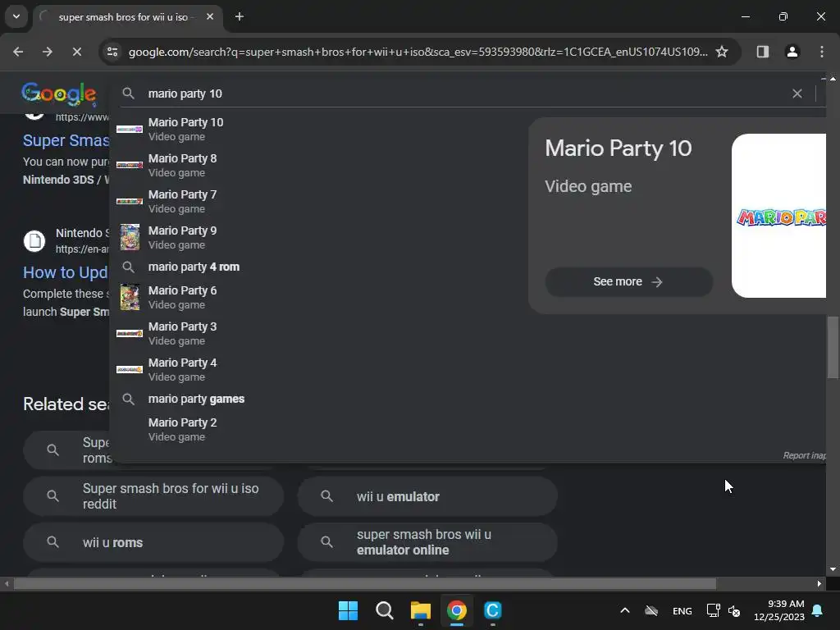Click the Mario Party 10 logo image
Image resolution: width=840 pixels, height=630 pixels.
click(779, 216)
